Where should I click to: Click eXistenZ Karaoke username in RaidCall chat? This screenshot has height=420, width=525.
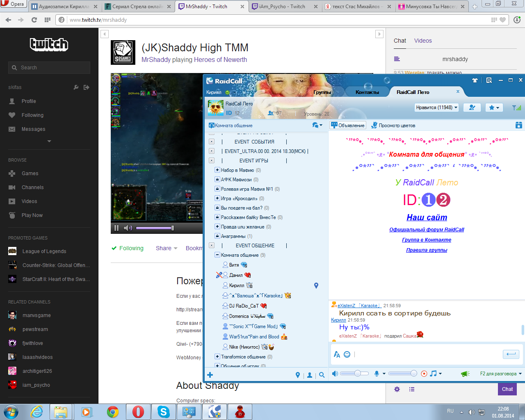359,306
